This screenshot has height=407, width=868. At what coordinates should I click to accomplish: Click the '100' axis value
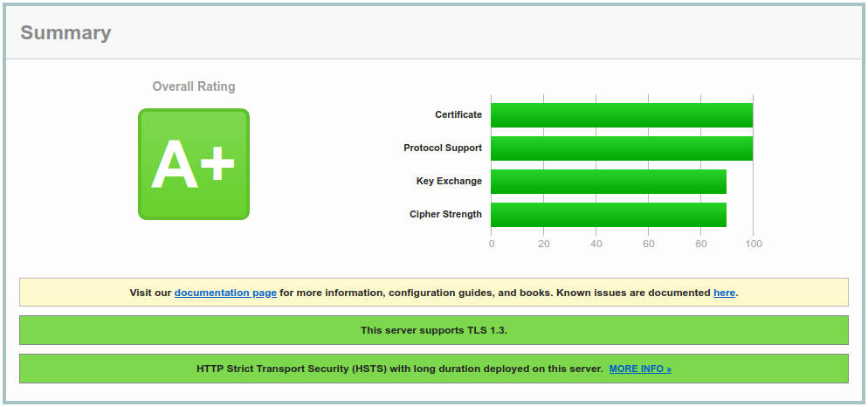click(x=754, y=245)
